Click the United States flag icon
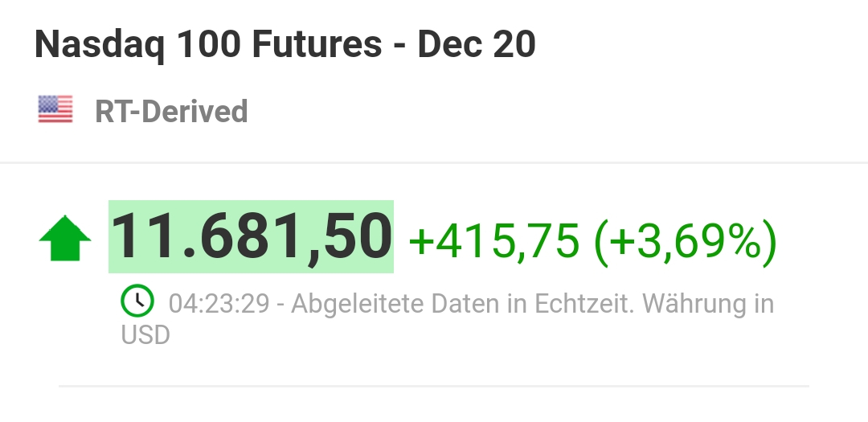The image size is (868, 422). [x=55, y=110]
